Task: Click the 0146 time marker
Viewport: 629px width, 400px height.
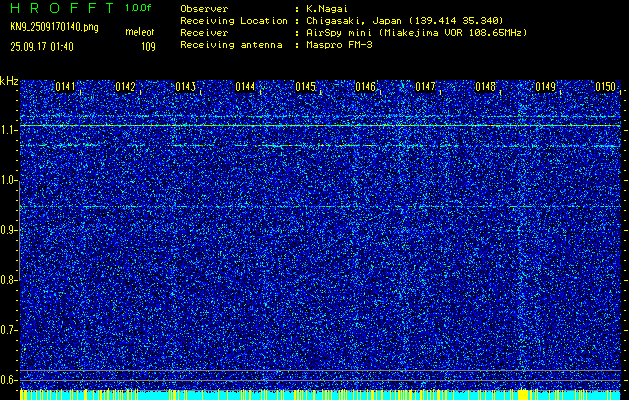Action: 365,87
